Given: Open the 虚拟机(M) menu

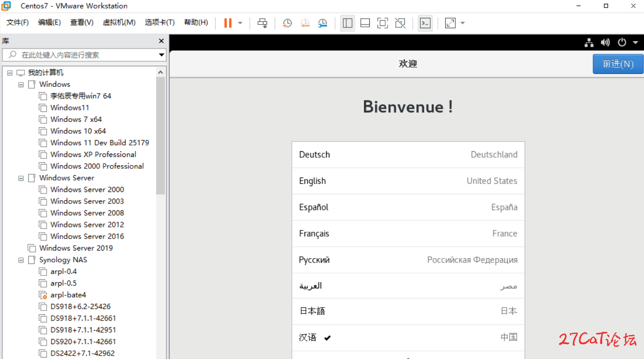Looking at the screenshot, I should pos(119,23).
